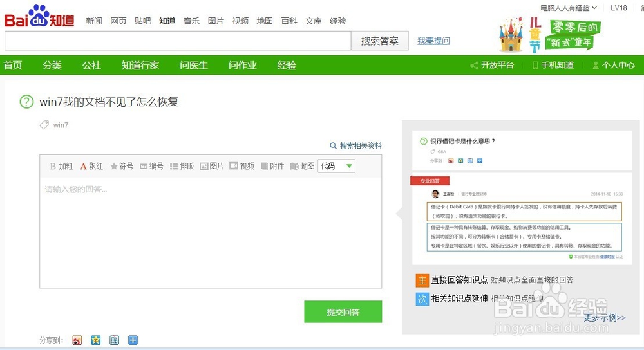The width and height of the screenshot is (644, 350).
Task: Add numbered list via 编号
Action: point(151,166)
